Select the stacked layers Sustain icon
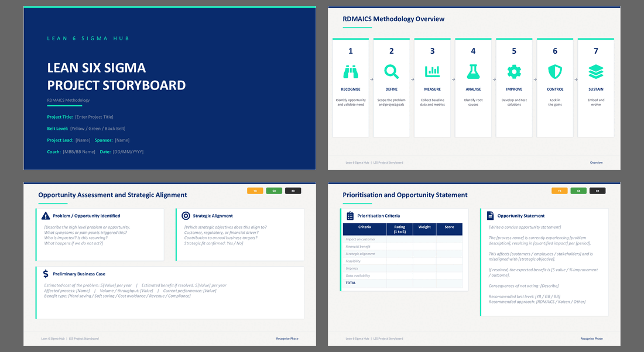 595,72
